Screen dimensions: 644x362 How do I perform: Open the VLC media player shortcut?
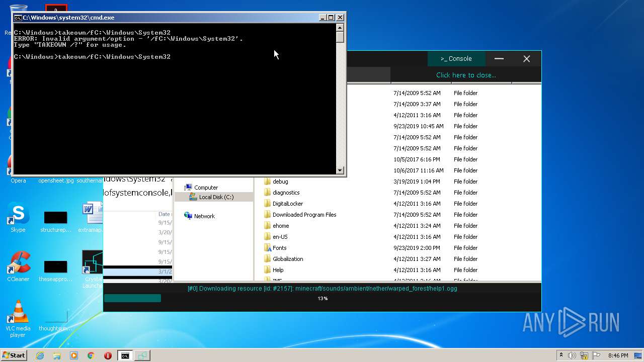18,319
